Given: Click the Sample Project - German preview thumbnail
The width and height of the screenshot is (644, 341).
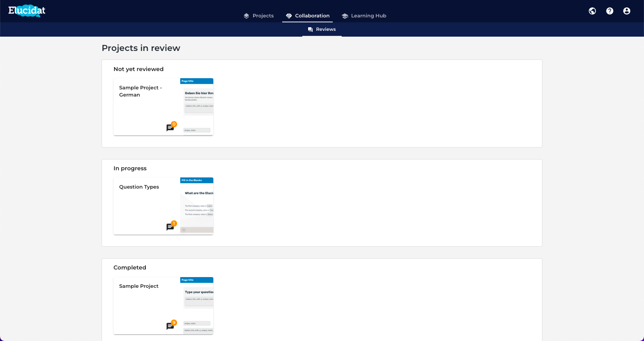Looking at the screenshot, I should [x=197, y=107].
